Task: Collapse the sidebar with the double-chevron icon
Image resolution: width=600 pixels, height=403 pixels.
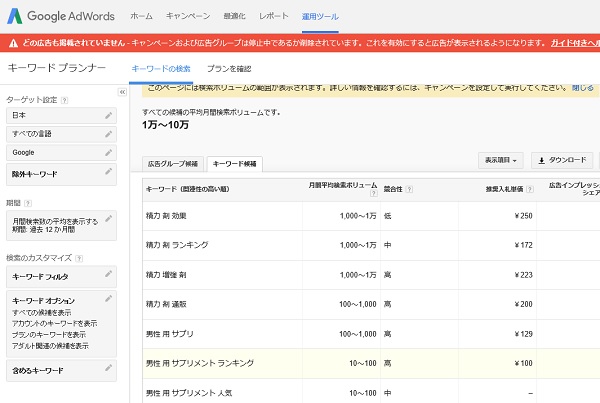Action: (x=122, y=92)
